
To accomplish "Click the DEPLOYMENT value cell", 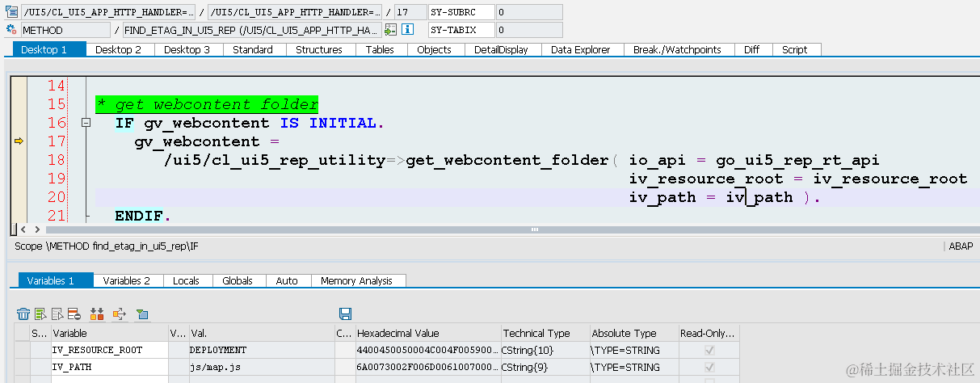I will click(x=260, y=350).
